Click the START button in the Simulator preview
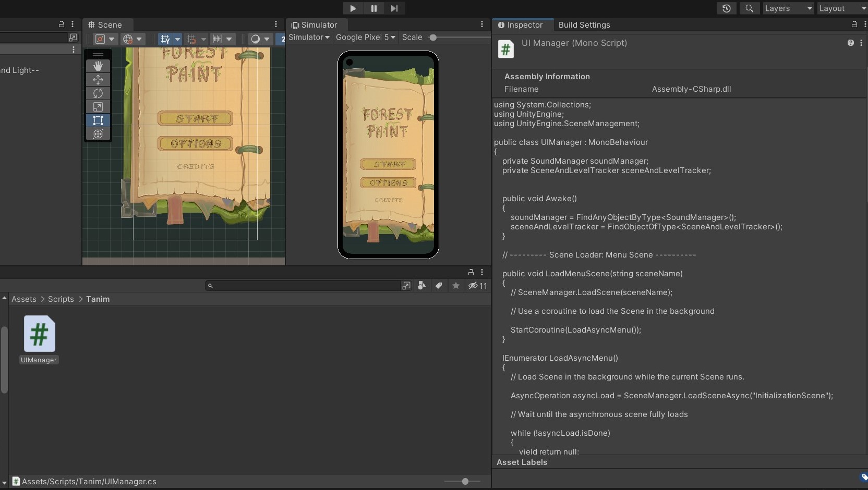Screen dimensions: 868x490 click(389, 164)
